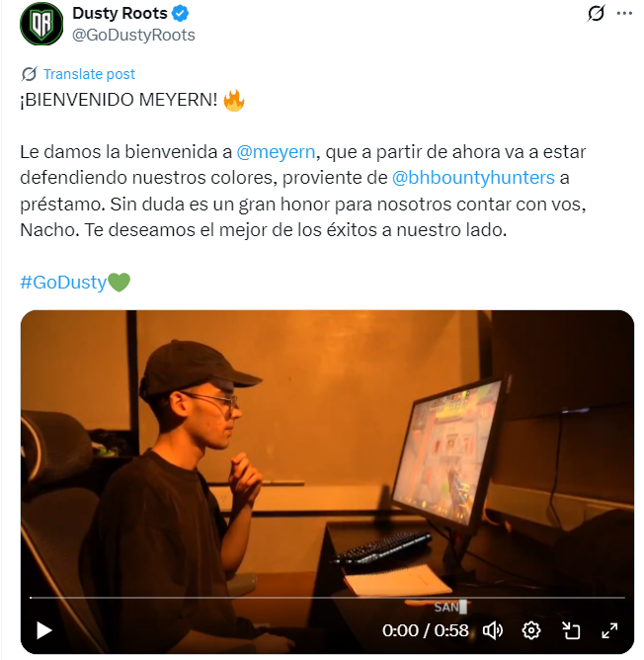Click the picture-in-picture icon on the video
Screen dimensions: 644x660
tap(571, 630)
